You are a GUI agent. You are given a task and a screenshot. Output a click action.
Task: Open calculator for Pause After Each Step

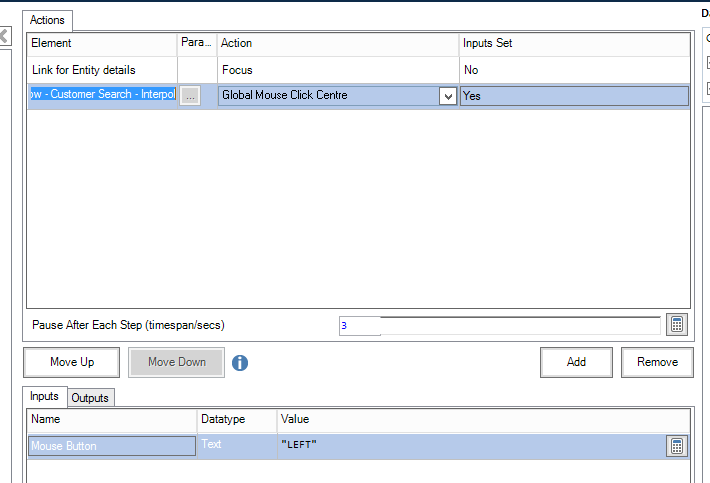(677, 325)
